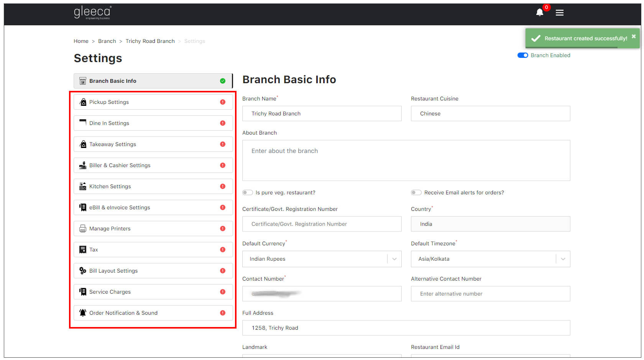
Task: Click red alert status on Service Charges
Action: coord(223,292)
